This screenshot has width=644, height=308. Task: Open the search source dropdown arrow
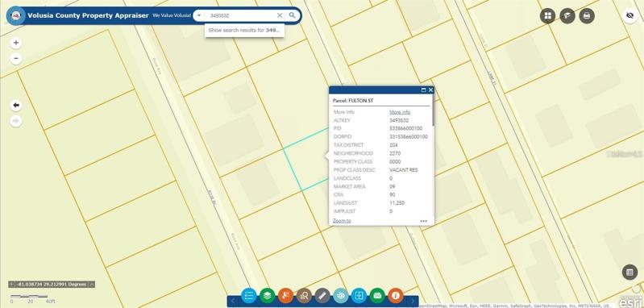click(x=199, y=15)
